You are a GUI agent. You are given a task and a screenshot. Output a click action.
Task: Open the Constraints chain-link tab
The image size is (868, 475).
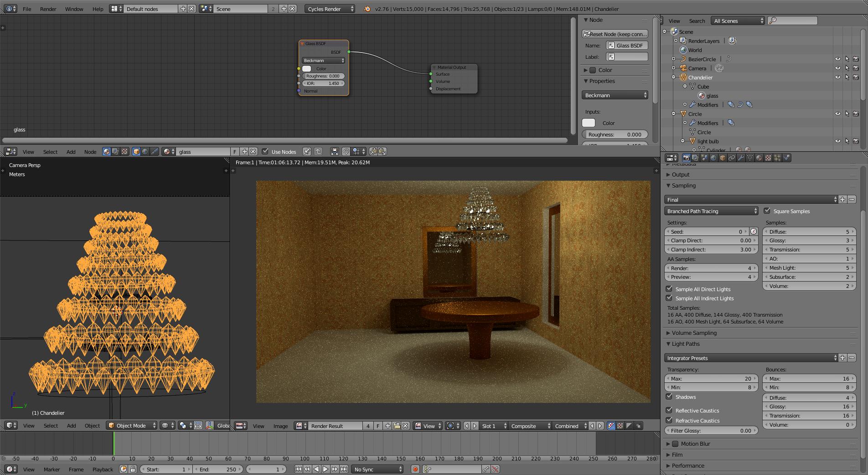coord(732,158)
